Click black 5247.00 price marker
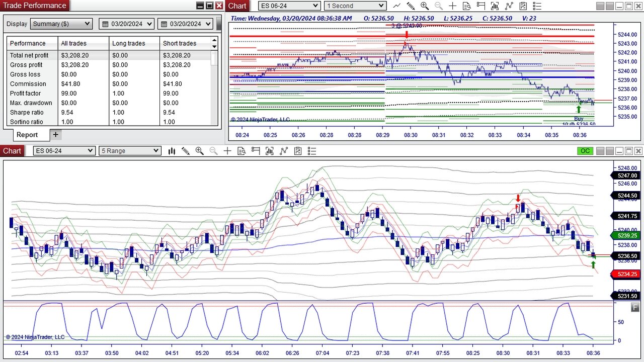The width and height of the screenshot is (644, 362). pos(626,175)
